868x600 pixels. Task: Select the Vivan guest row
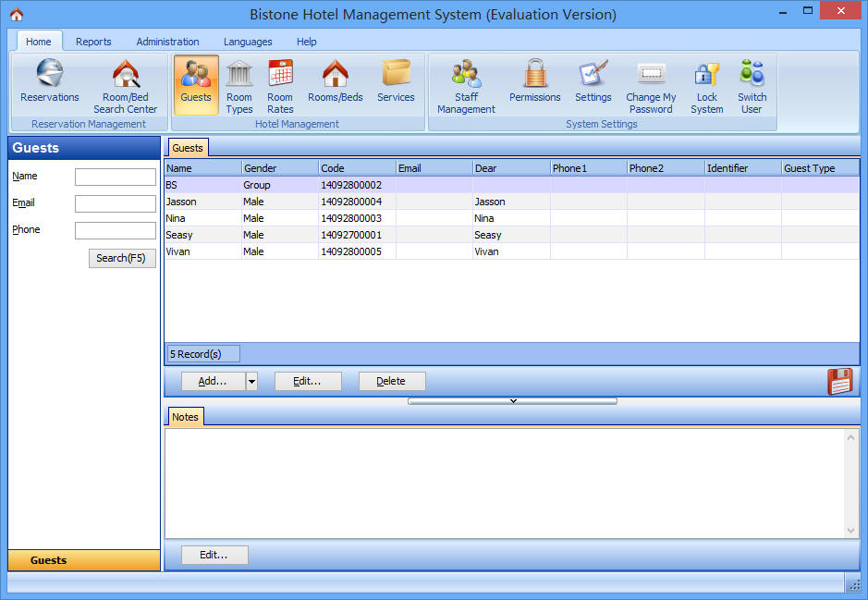(x=512, y=251)
